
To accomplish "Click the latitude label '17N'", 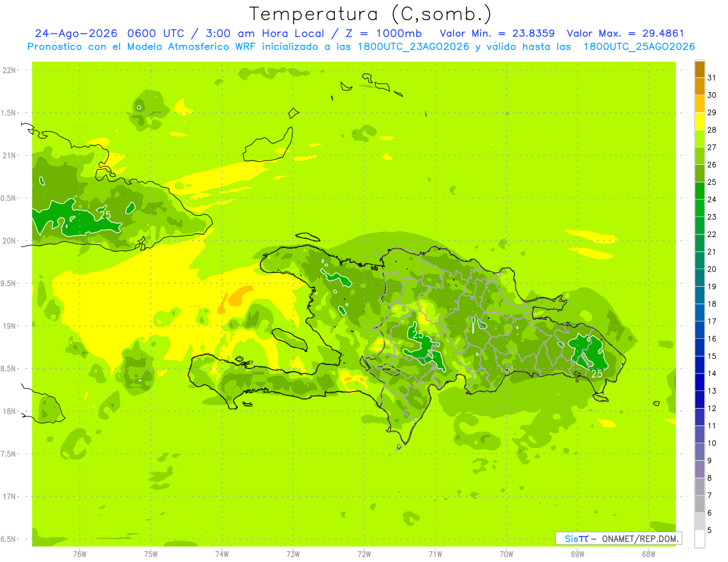I will click(x=10, y=497).
